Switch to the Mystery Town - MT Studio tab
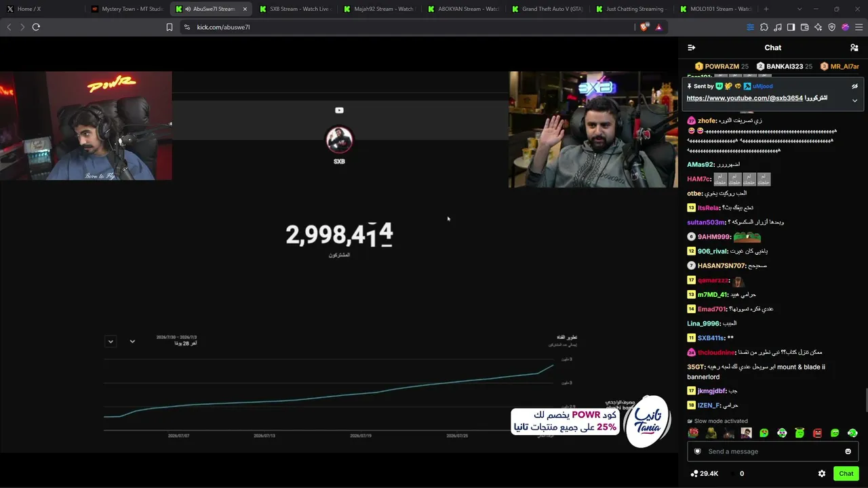Image resolution: width=868 pixels, height=488 pixels. (x=127, y=9)
